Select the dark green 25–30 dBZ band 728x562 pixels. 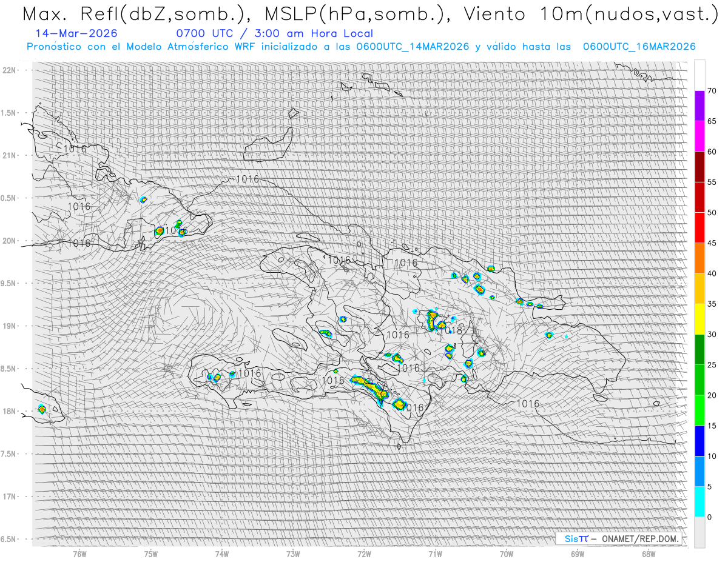pyautogui.click(x=699, y=349)
